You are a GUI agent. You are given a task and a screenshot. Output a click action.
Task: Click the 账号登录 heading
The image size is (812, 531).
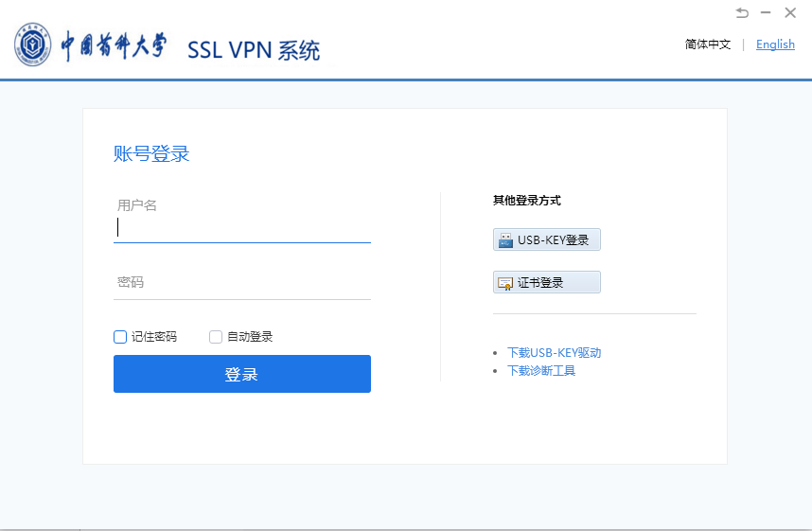point(151,153)
